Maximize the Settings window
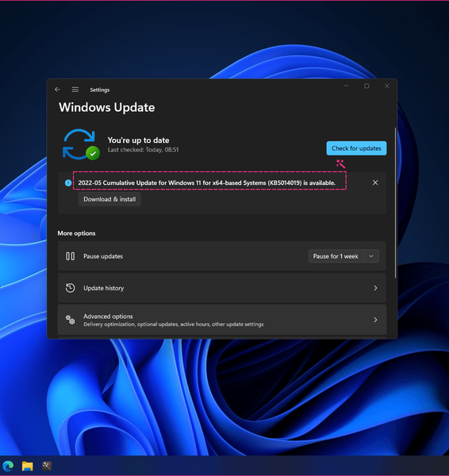 click(366, 86)
